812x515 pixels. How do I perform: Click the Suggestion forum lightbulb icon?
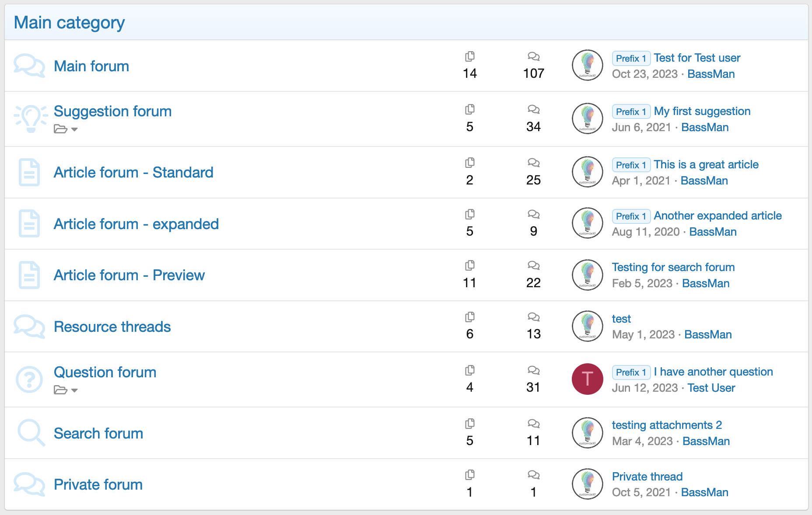point(31,118)
